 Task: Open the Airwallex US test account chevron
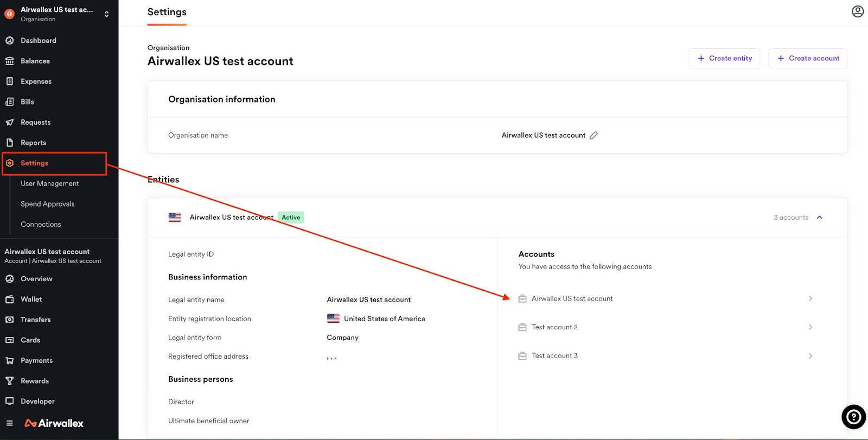click(x=810, y=298)
